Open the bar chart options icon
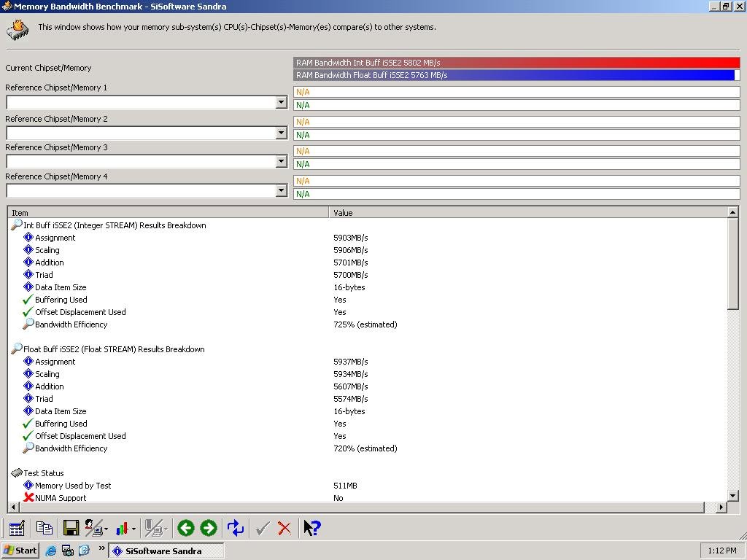This screenshot has width=747, height=560. (125, 528)
